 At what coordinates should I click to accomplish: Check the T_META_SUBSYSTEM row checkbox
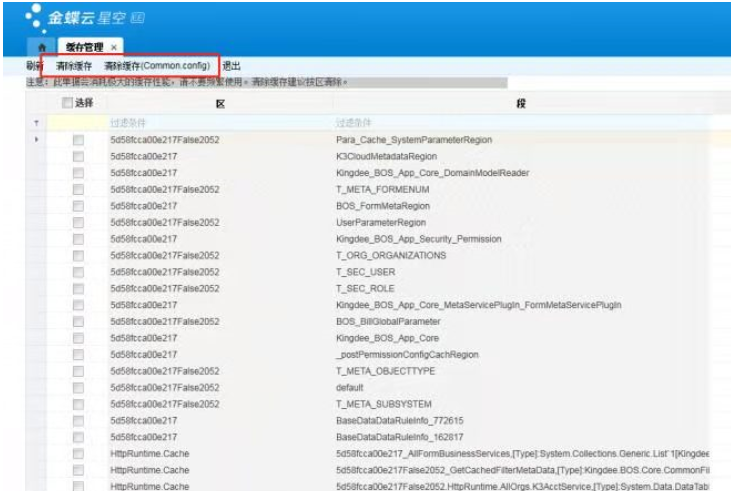[78, 404]
